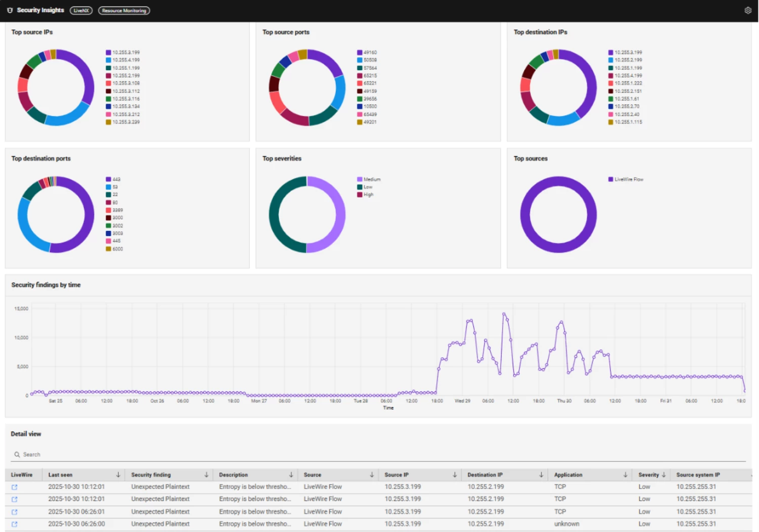The image size is (759, 532).
Task: Select the Resource Monitoring pill
Action: 124,10
